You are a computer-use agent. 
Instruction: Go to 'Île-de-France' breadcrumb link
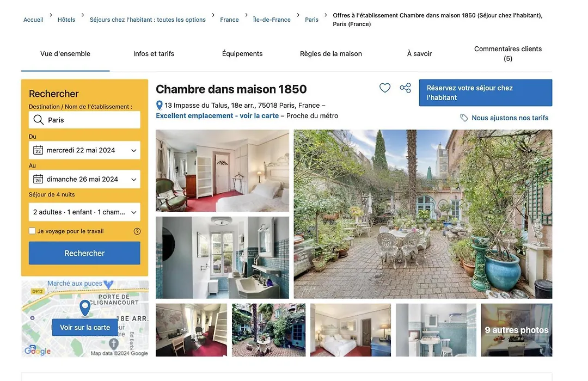click(x=272, y=20)
